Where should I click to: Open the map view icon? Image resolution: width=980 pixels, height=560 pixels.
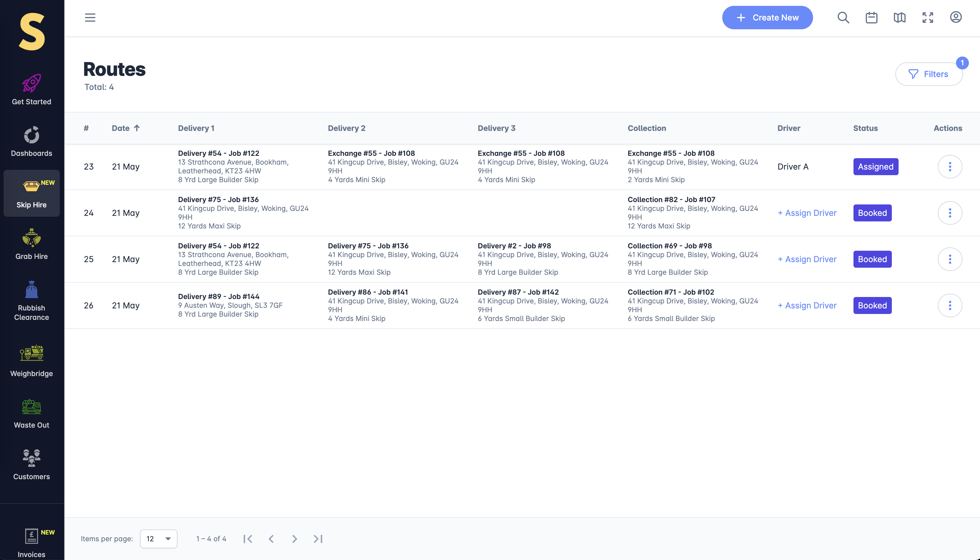(899, 18)
